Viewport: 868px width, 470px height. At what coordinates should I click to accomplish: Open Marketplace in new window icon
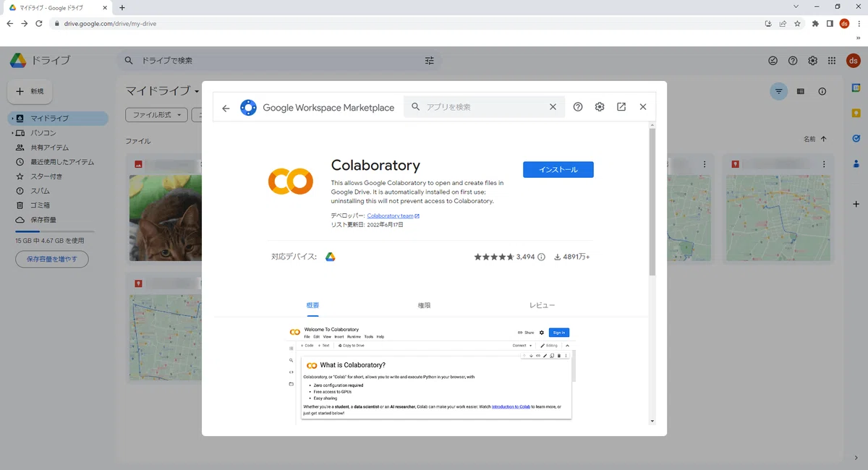[x=621, y=107]
